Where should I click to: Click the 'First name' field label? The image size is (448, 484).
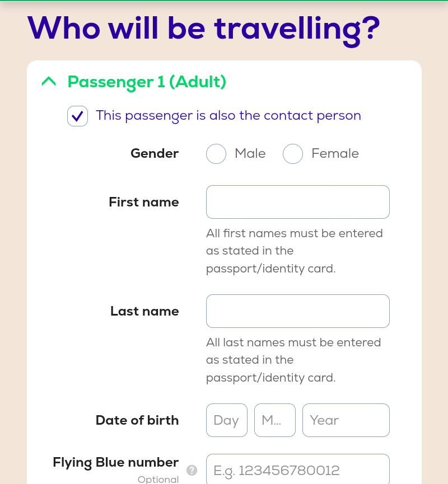144,202
